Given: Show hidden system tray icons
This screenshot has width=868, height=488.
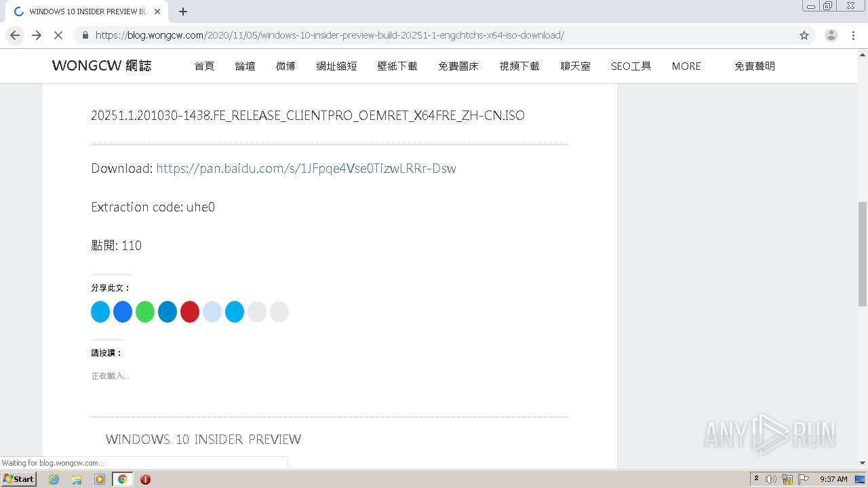Looking at the screenshot, I should pos(756,479).
